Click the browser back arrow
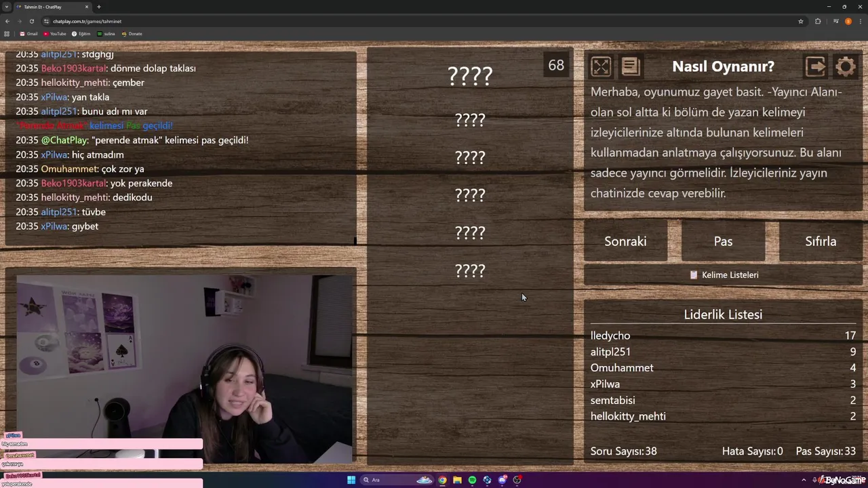The image size is (868, 488). click(7, 21)
